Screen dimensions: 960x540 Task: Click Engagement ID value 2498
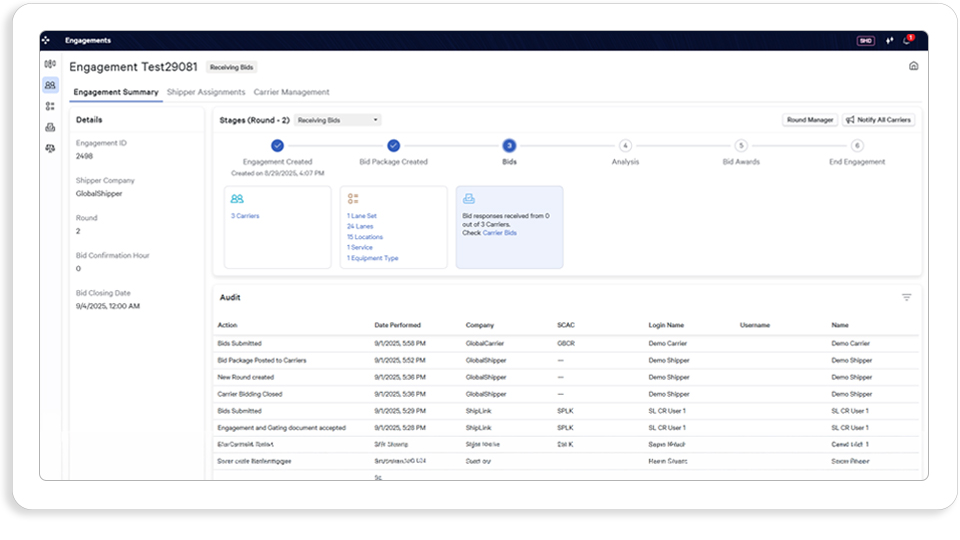click(84, 156)
